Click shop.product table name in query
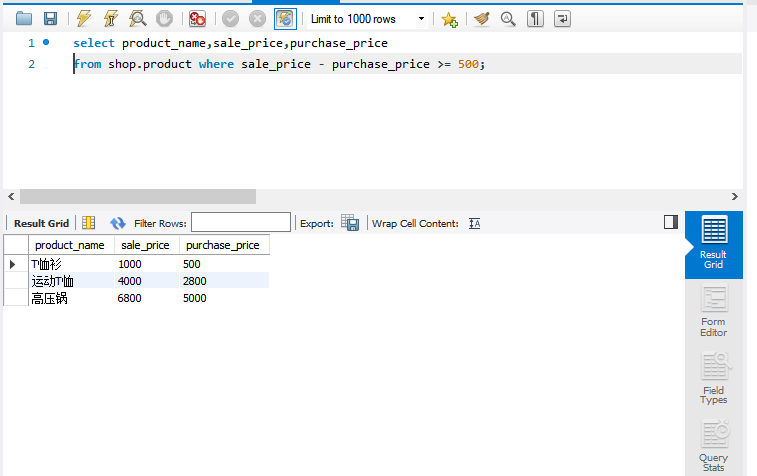Screen dimensions: 757x476 click(150, 64)
